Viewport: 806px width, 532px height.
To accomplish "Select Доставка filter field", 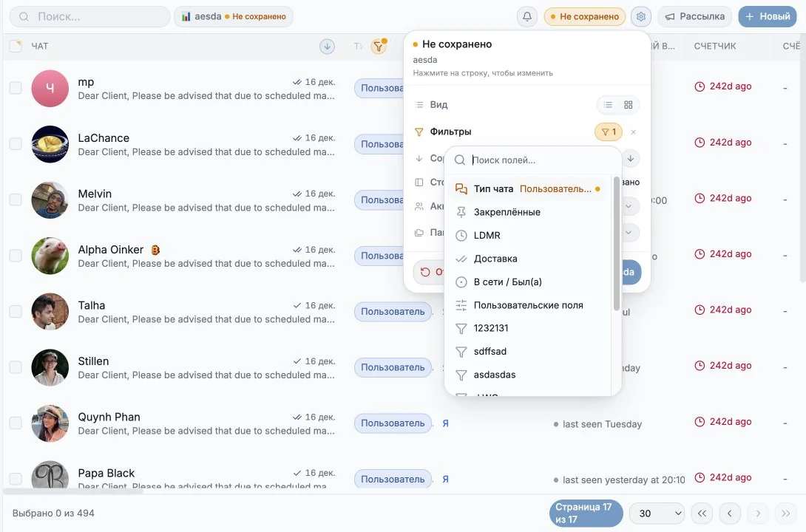I will (528, 259).
